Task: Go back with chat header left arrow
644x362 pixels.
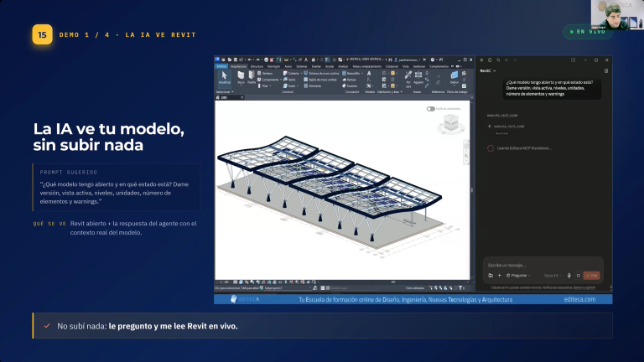Action: (506, 60)
